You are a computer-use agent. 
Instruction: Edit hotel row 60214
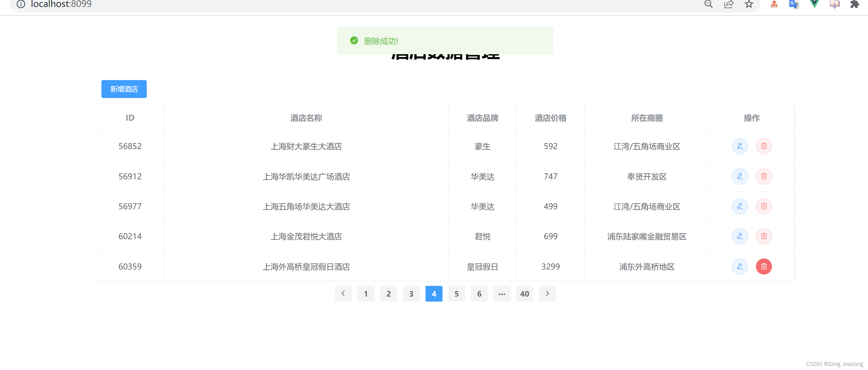point(740,236)
